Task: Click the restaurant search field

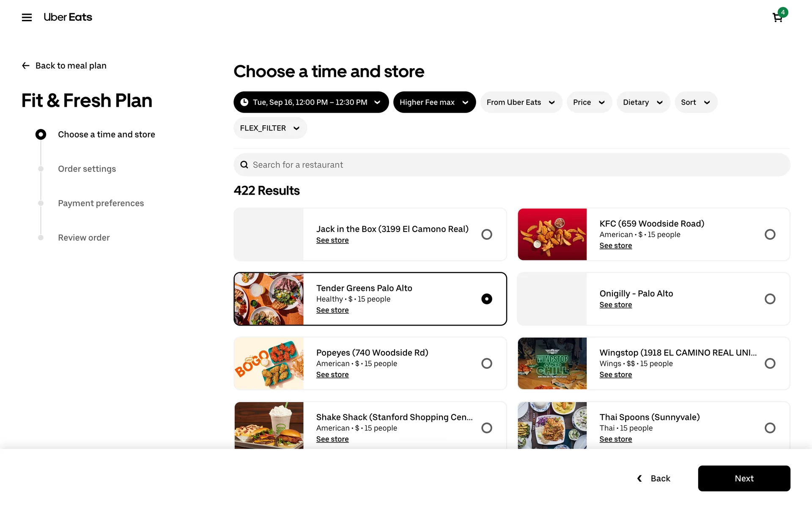Action: click(x=512, y=165)
